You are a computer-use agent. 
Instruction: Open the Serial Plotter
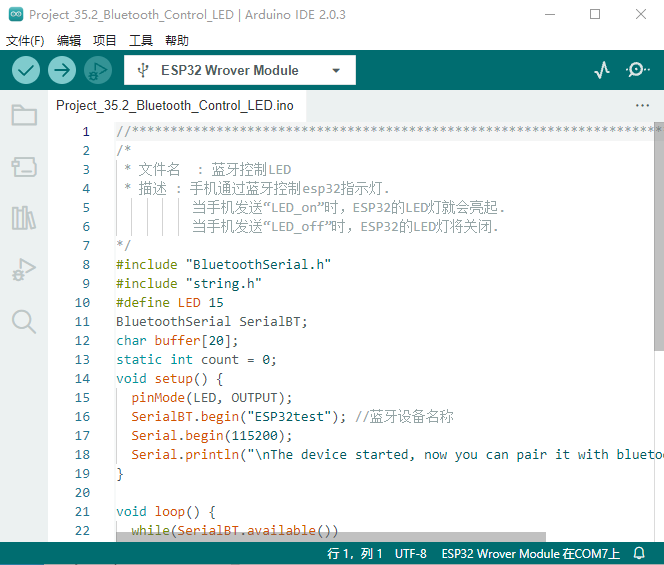pyautogui.click(x=602, y=70)
